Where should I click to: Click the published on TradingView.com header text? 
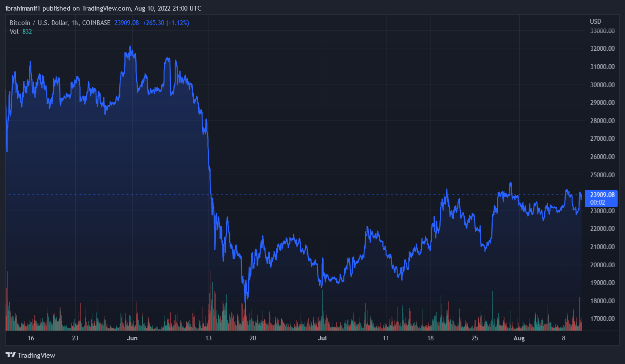pyautogui.click(x=103, y=8)
